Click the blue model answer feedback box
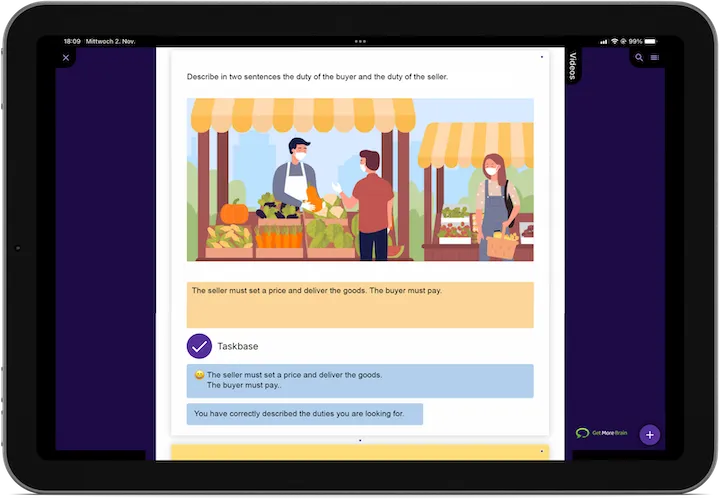The height and width of the screenshot is (500, 719). click(x=360, y=381)
